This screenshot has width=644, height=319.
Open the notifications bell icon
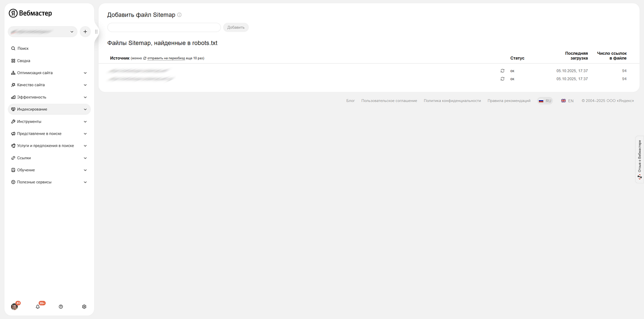(38, 306)
